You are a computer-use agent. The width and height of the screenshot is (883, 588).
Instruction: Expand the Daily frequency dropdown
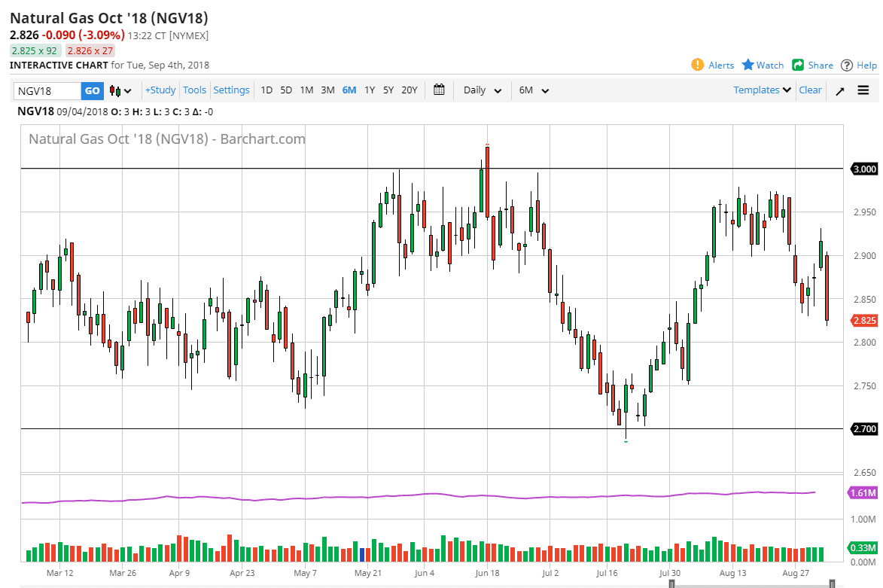(x=482, y=90)
